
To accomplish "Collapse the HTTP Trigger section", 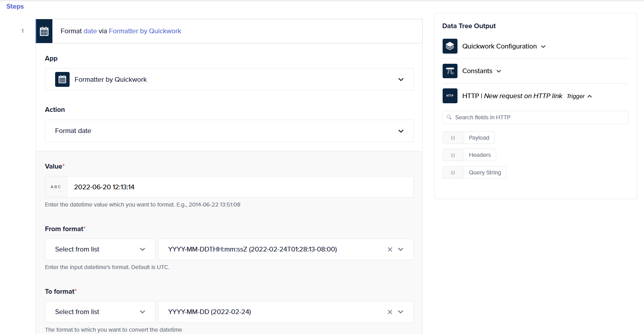I will [590, 96].
